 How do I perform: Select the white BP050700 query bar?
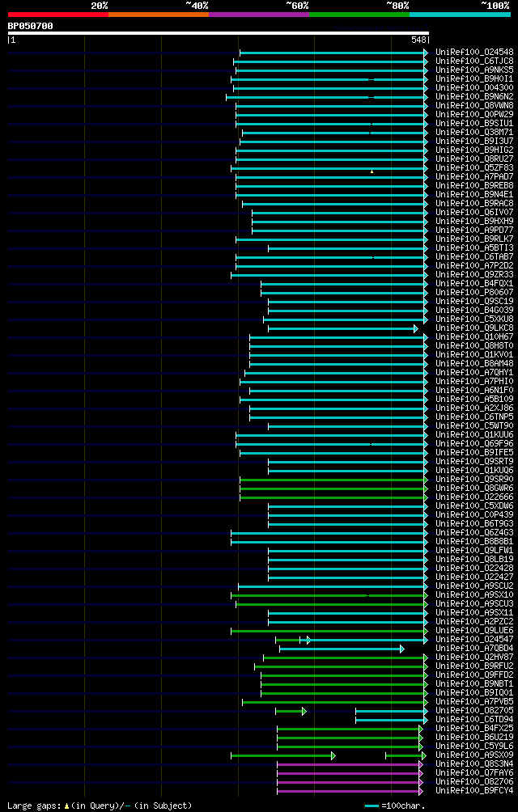(218, 33)
